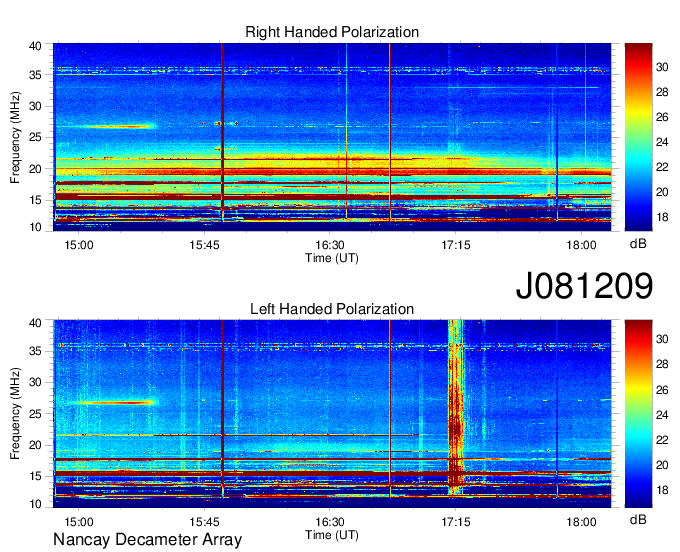Click "Frequency (MHz)" axis label of Right Handed plot
Screen dimensions: 680x552
15,137
